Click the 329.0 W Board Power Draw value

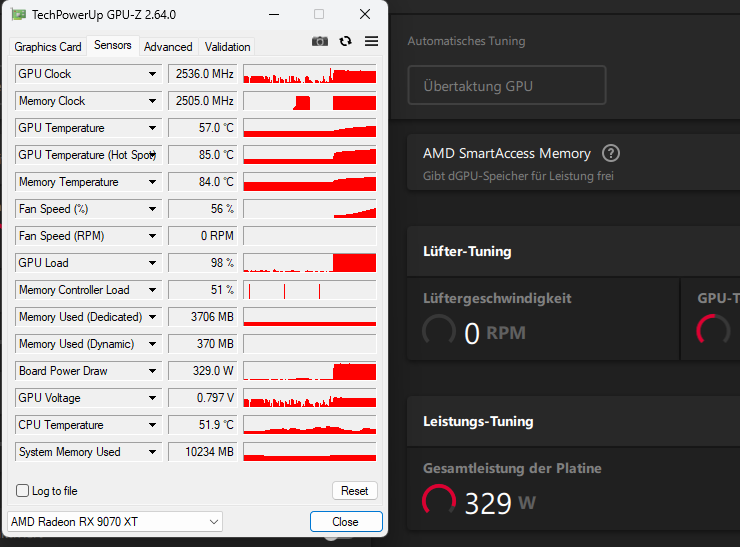202,371
